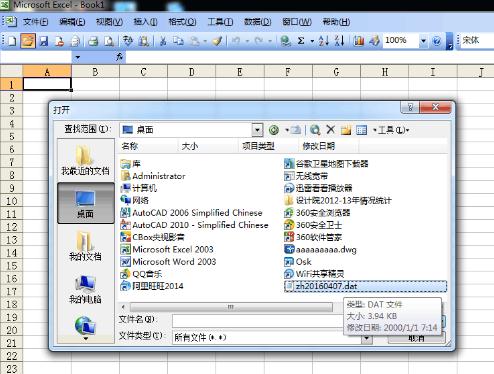The image size is (494, 374).
Task: Click the Views icon in Open dialog
Action: (x=361, y=130)
